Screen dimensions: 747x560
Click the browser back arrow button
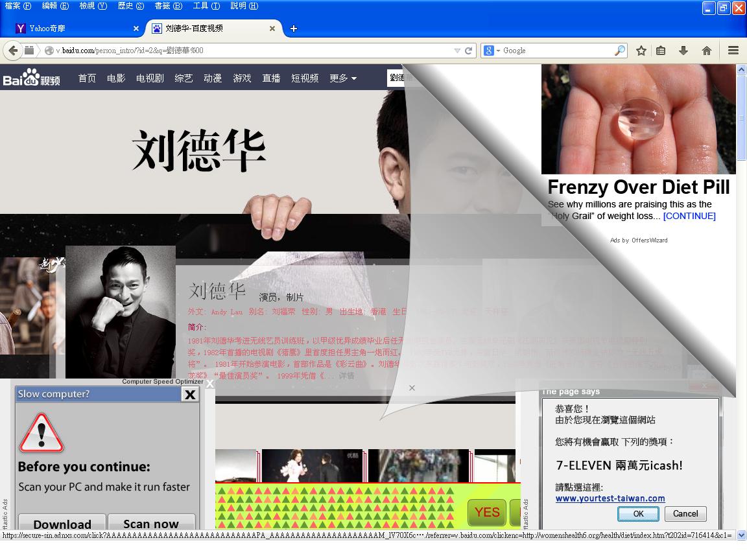(x=13, y=51)
